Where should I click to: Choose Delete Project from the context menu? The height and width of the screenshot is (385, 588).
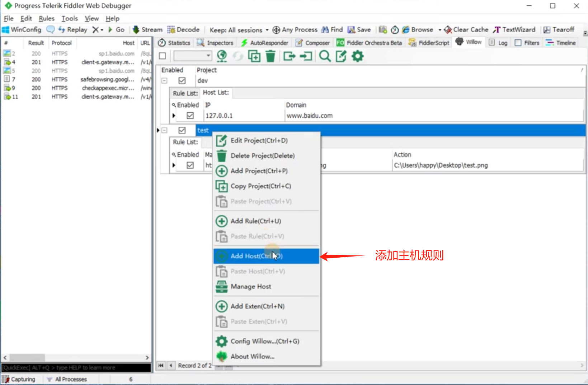[x=266, y=156]
